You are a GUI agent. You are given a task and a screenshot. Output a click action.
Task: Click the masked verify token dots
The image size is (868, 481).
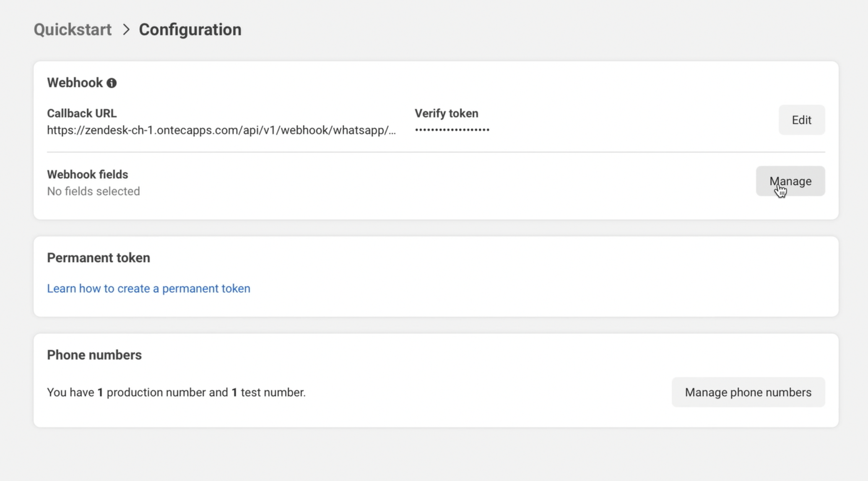[x=452, y=130]
